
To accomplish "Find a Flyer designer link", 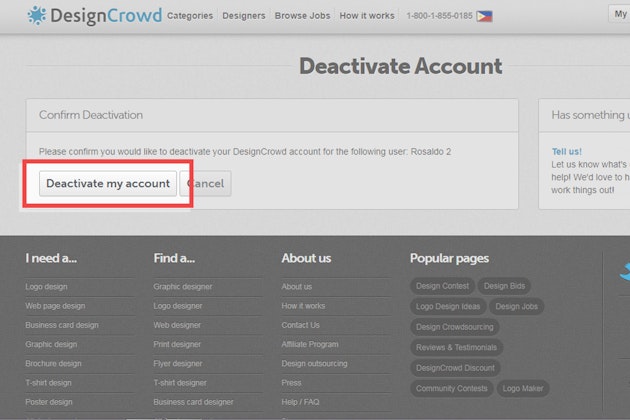I will 178,364.
